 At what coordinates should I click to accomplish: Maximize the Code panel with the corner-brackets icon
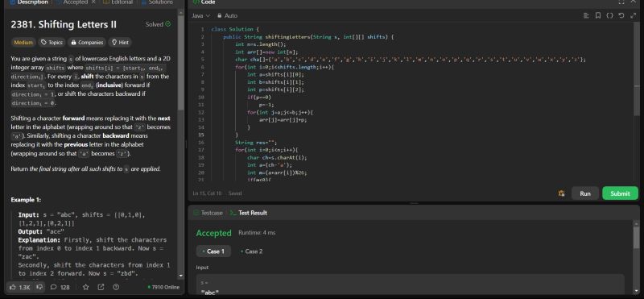tap(621, 2)
